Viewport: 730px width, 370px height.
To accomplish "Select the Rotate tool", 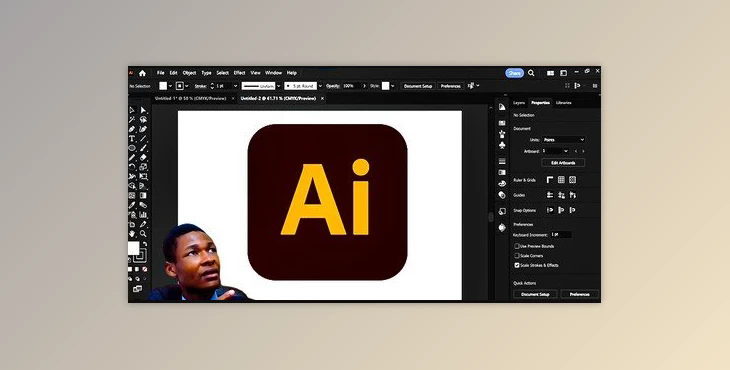I will [x=132, y=167].
